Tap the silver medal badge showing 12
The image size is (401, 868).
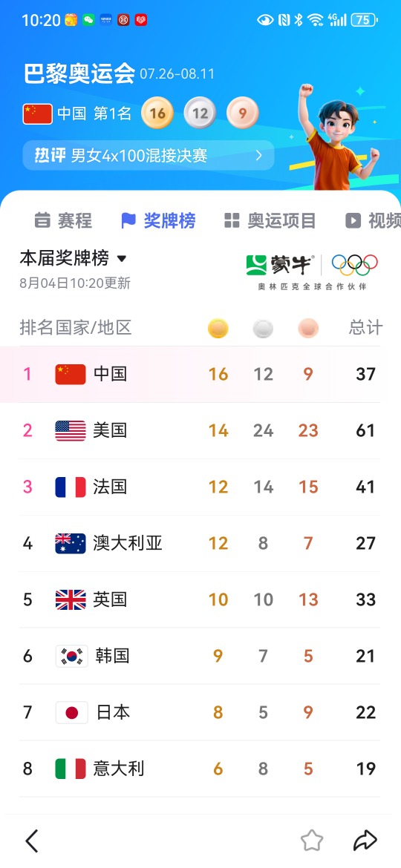pos(200,113)
